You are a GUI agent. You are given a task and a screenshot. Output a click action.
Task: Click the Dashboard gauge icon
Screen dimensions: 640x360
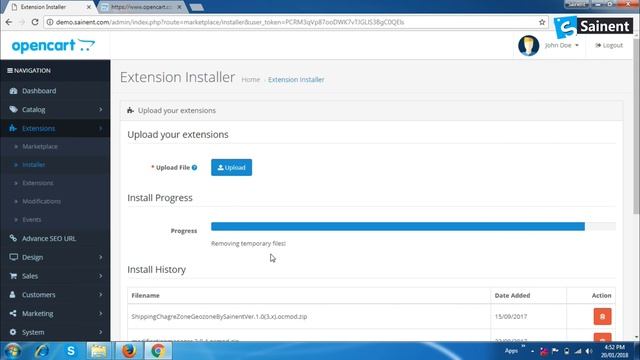click(13, 91)
